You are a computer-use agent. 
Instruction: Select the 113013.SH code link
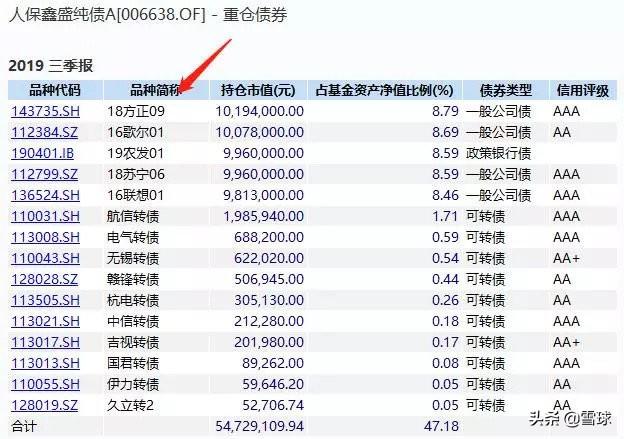tap(45, 363)
